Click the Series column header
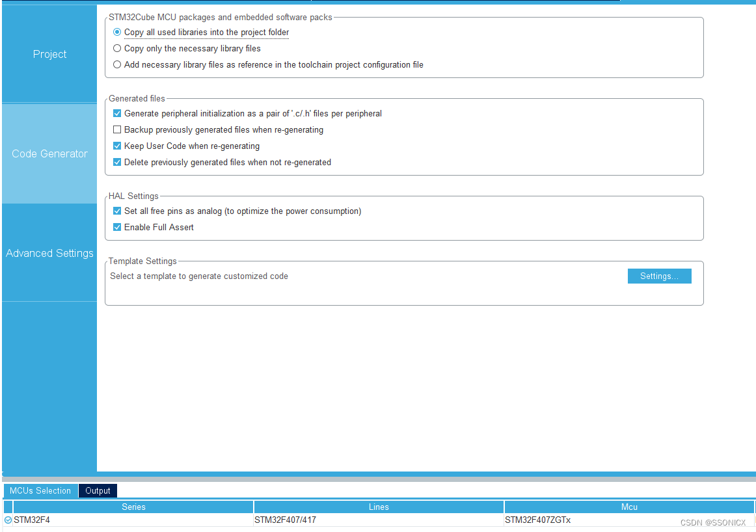 [x=133, y=507]
